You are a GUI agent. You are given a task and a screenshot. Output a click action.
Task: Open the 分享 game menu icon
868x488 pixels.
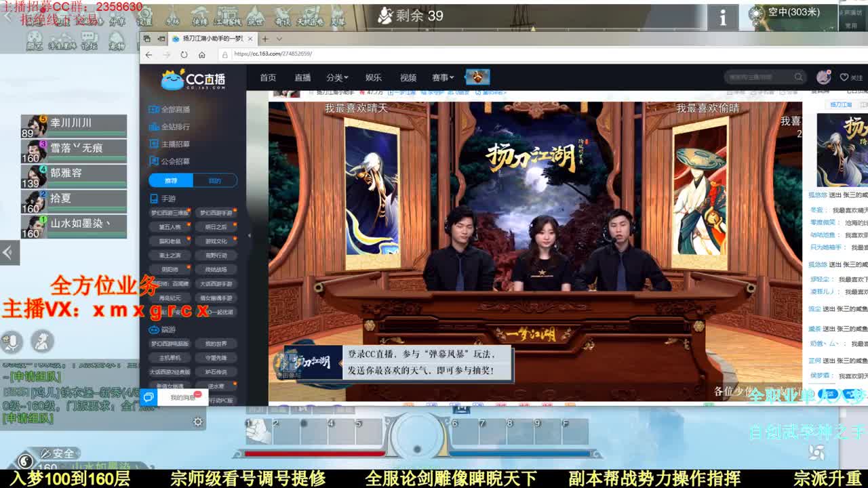(117, 16)
